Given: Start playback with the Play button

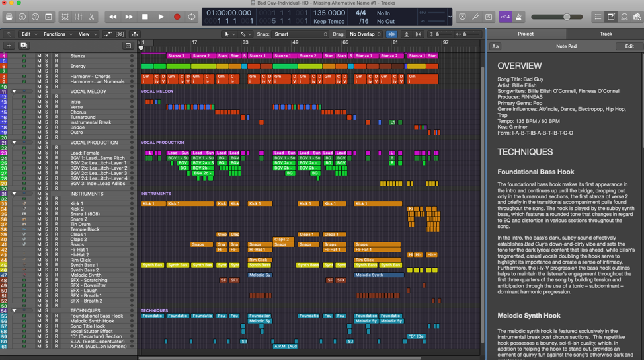Looking at the screenshot, I should click(161, 17).
